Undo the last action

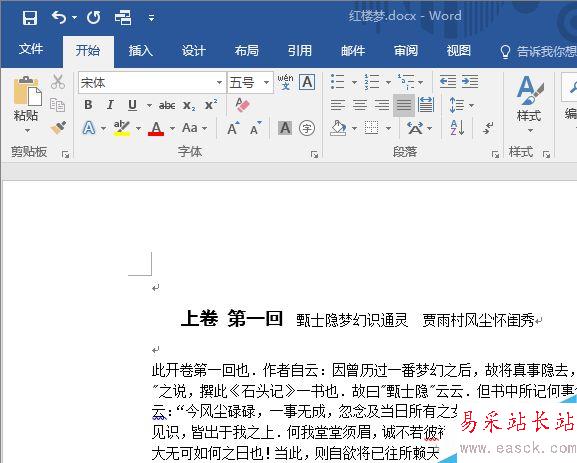pos(59,17)
